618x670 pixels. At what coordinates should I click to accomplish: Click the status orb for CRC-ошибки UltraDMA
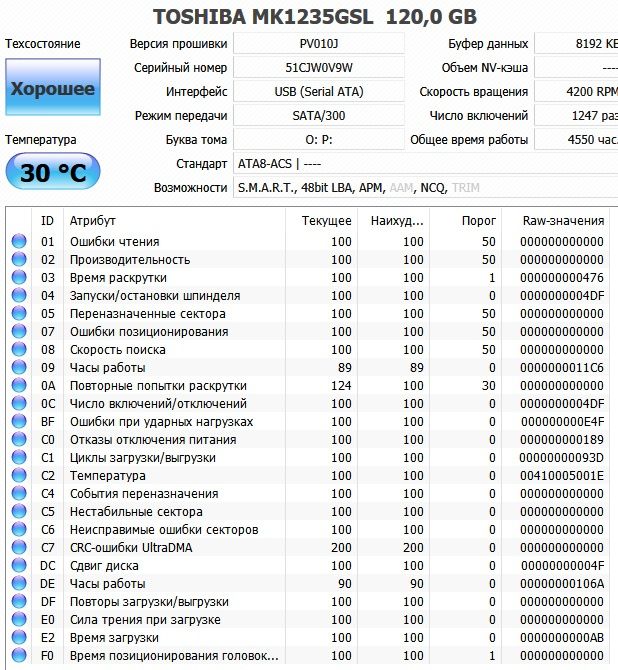coord(19,547)
